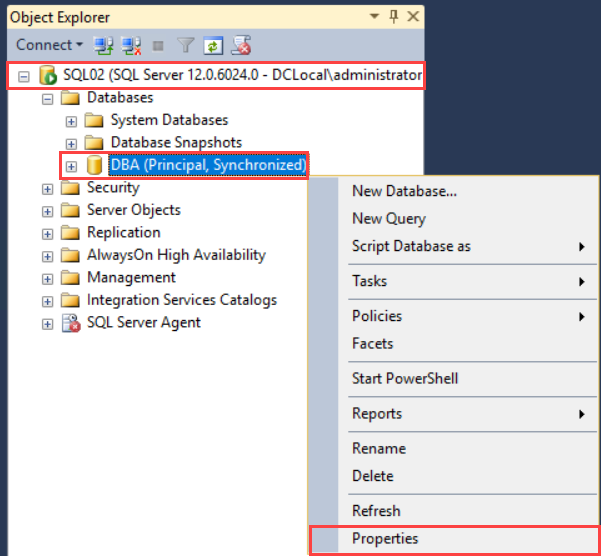
Task: Select the SQL Server Agent label
Action: pos(144,323)
